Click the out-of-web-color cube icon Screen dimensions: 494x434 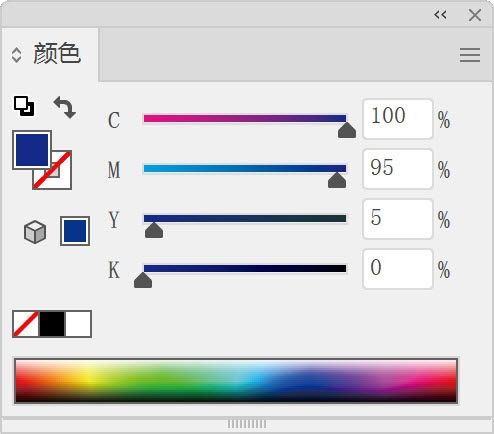click(35, 231)
